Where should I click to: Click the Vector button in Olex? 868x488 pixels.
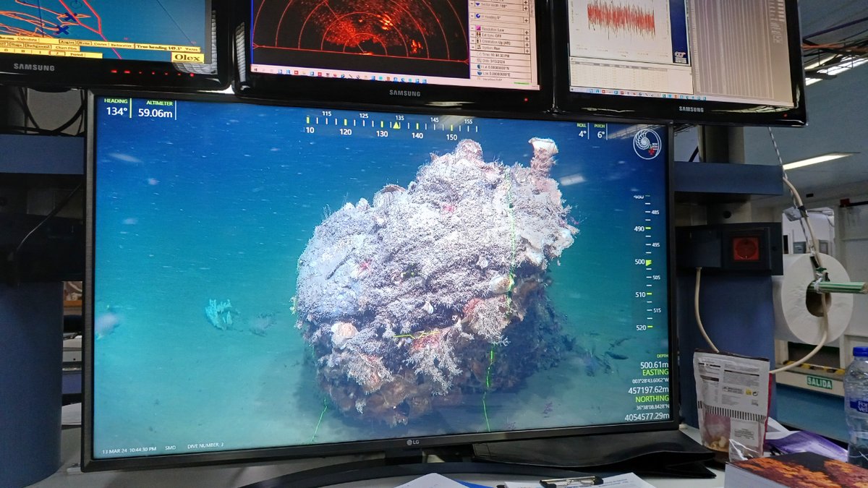191,49
